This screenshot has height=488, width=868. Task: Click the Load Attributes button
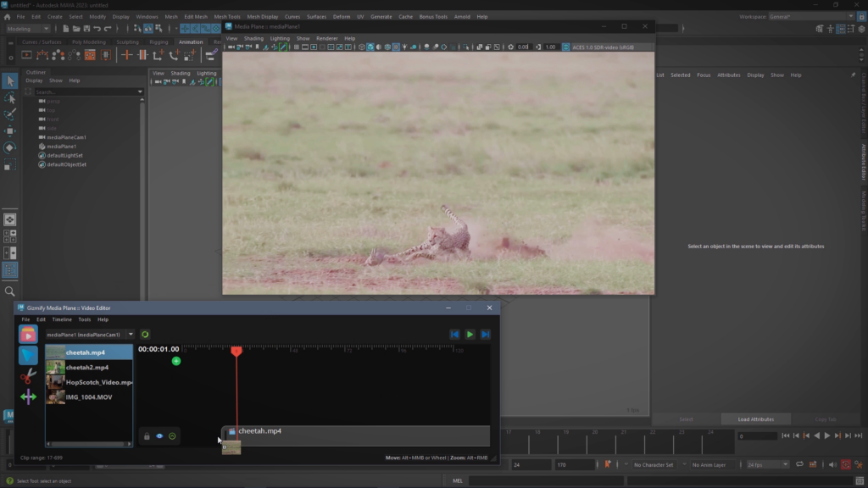pos(755,419)
